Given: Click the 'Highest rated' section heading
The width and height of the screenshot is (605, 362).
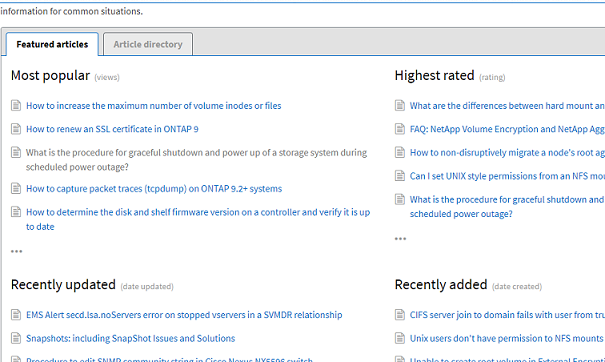Looking at the screenshot, I should (434, 76).
